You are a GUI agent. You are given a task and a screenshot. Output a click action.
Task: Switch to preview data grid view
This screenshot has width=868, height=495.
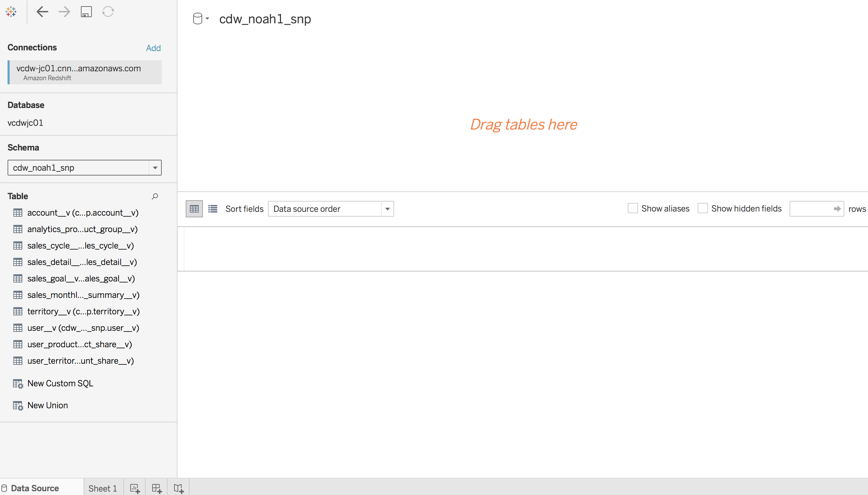[x=194, y=209]
